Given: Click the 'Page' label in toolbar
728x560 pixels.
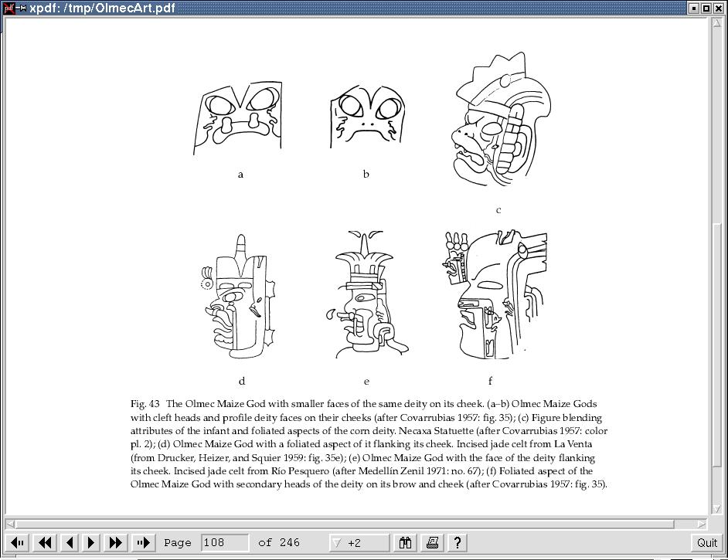Looking at the screenshot, I should click(x=177, y=543).
